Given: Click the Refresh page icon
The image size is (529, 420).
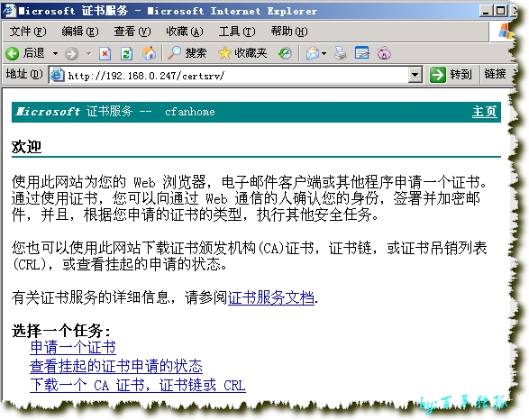Looking at the screenshot, I should coord(126,53).
